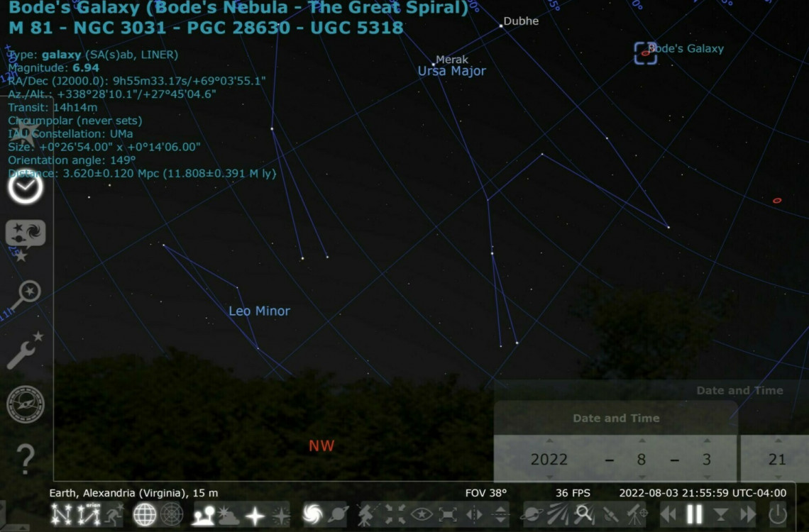Decrement the hour 21 down arrow

click(778, 477)
